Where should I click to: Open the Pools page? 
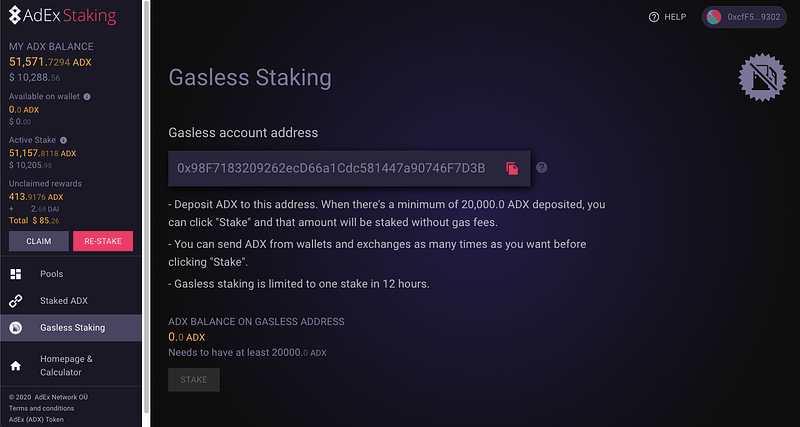click(51, 274)
